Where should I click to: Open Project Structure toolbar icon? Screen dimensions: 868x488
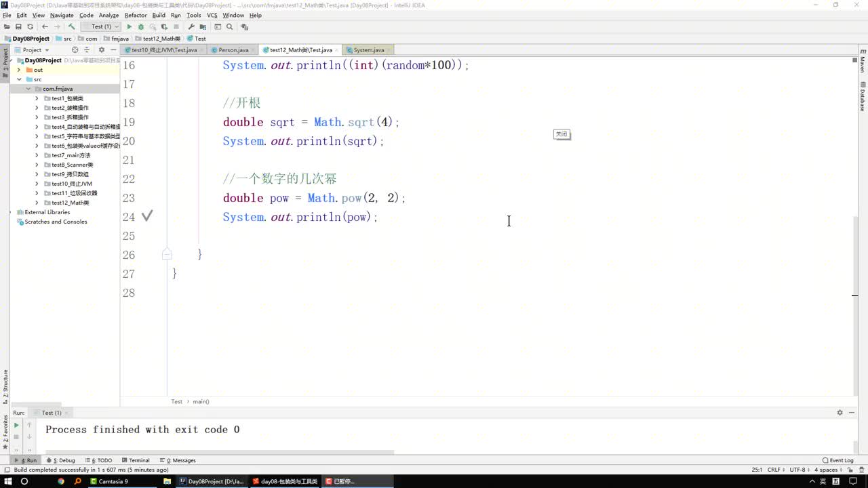pos(203,27)
